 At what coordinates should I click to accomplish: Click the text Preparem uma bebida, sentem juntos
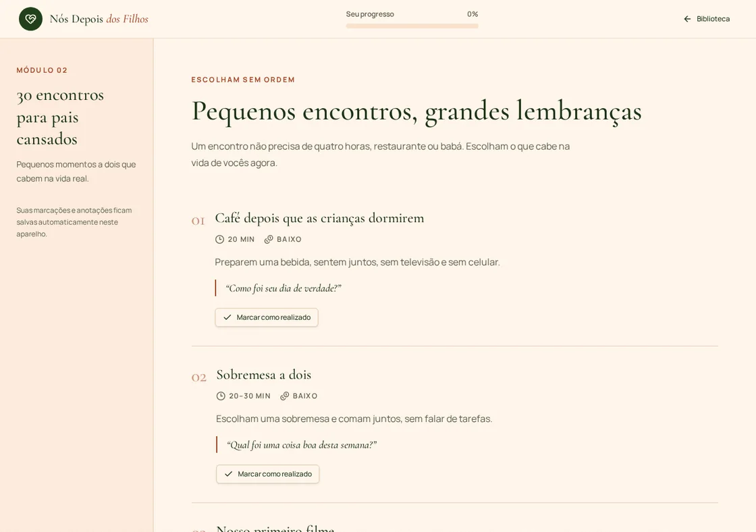pyautogui.click(x=357, y=263)
